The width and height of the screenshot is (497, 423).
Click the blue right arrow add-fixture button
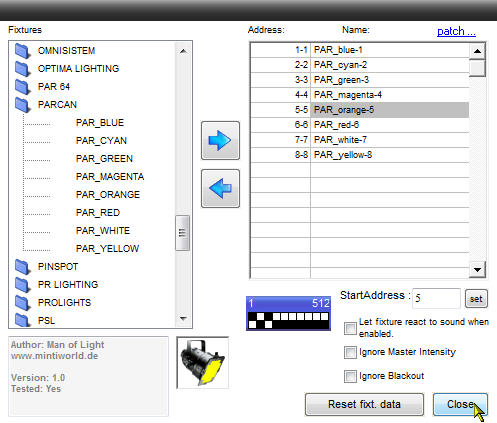pyautogui.click(x=220, y=140)
